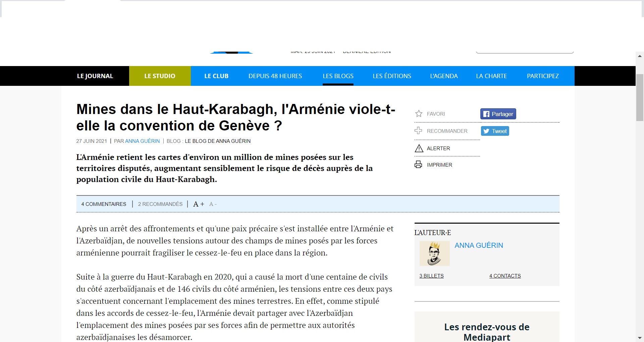This screenshot has width=644, height=342.
Task: Click the FAVORI label text
Action: tap(436, 114)
